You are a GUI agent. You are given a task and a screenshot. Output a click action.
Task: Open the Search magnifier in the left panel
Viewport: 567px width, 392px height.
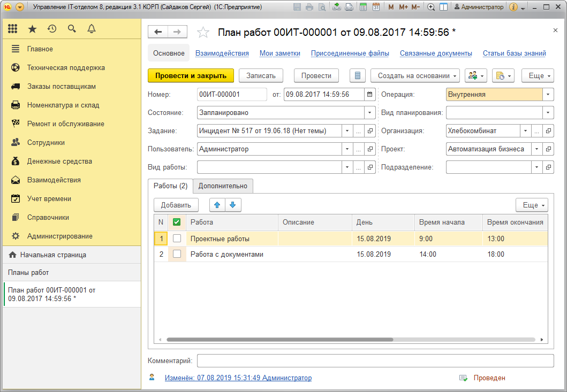(x=72, y=29)
